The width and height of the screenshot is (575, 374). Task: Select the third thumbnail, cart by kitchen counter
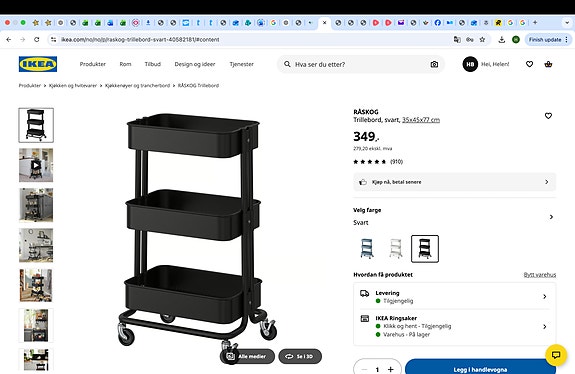tap(36, 205)
